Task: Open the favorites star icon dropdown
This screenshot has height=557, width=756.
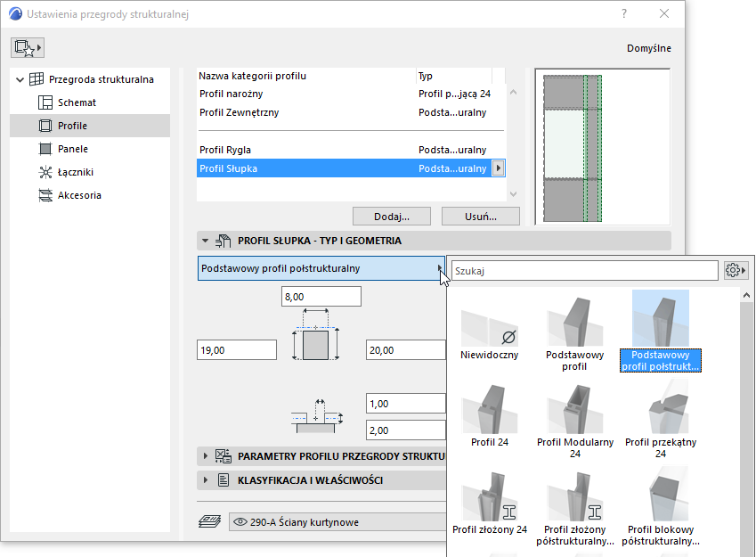Action: (28, 47)
